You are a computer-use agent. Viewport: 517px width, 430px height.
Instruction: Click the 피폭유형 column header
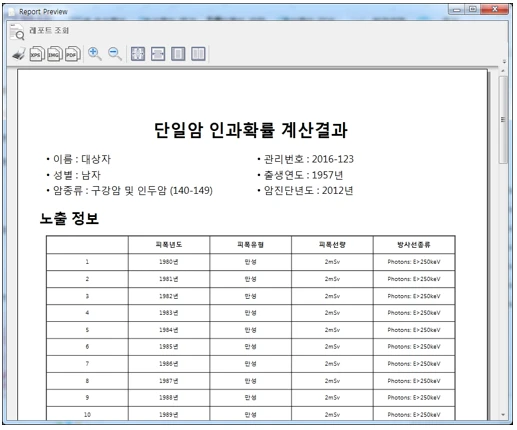[x=251, y=245]
